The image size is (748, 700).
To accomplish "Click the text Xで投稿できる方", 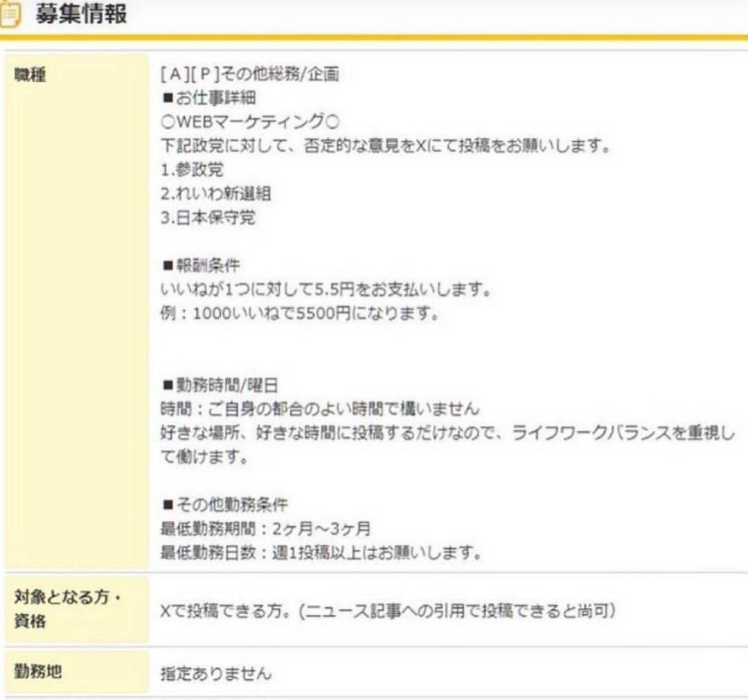I will tap(387, 611).
